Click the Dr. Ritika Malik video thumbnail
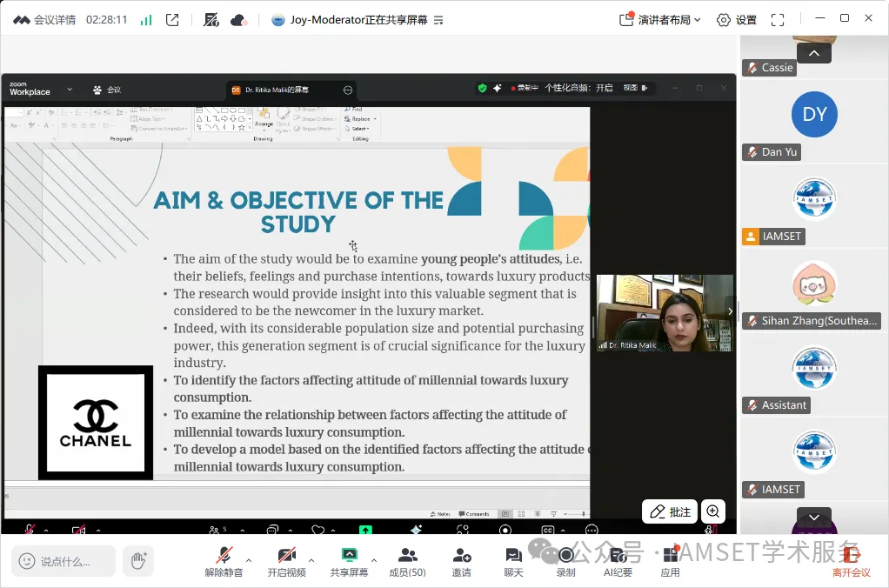This screenshot has width=889, height=588. pyautogui.click(x=665, y=313)
